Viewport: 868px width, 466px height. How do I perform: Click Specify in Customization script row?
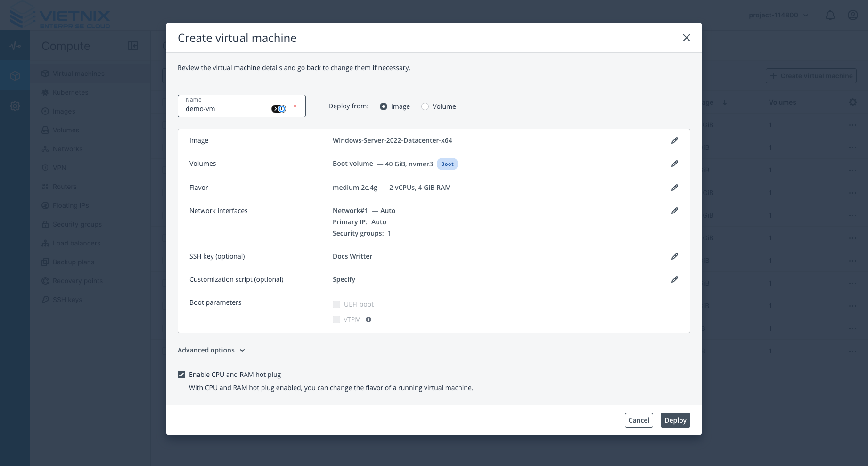click(344, 279)
